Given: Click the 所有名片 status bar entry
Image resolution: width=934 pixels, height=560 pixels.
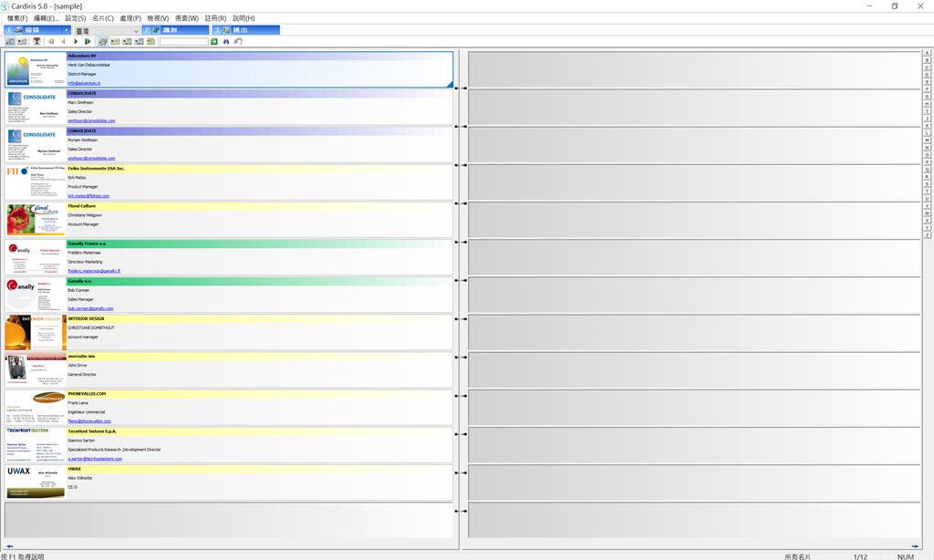Looking at the screenshot, I should click(797, 556).
